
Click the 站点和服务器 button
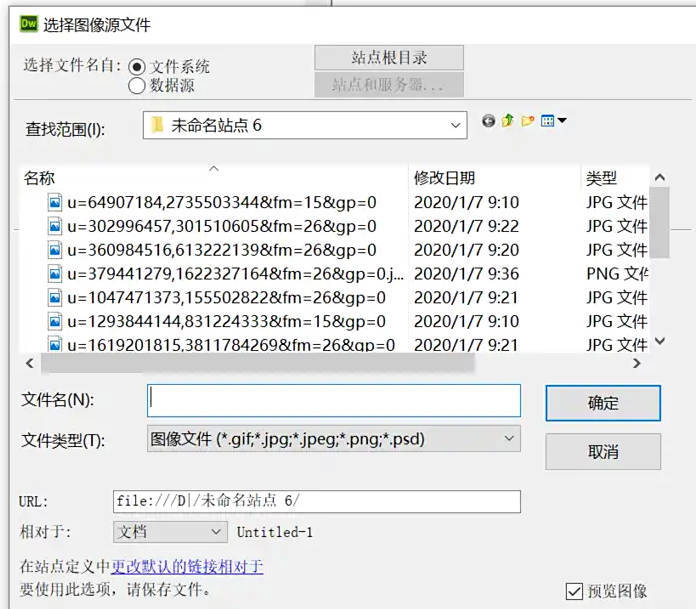[389, 84]
